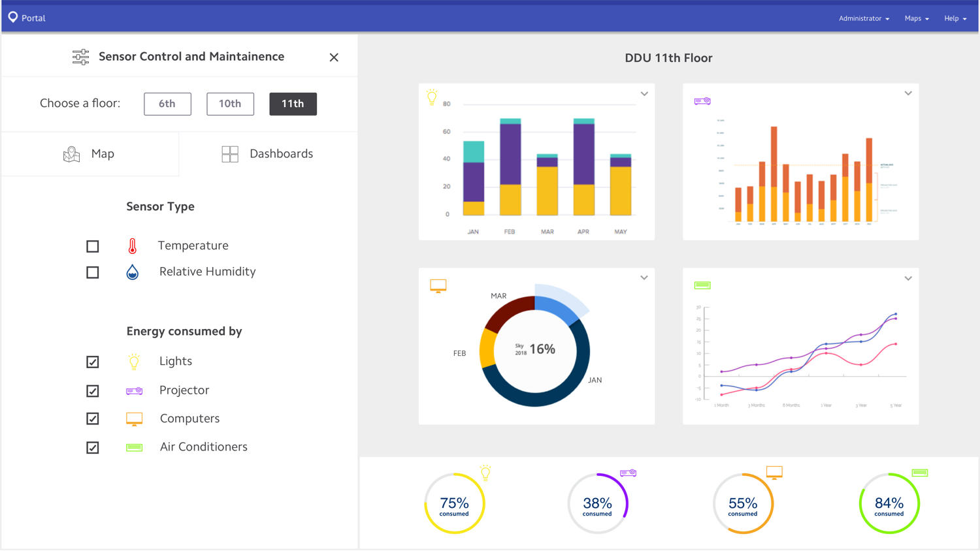Image resolution: width=980 pixels, height=551 pixels.
Task: Uncheck the Lights energy checkbox
Action: point(93,362)
